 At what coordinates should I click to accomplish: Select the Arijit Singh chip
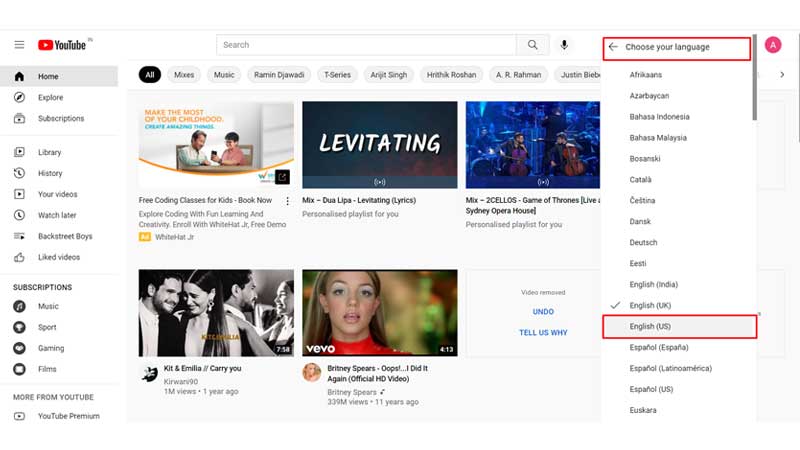389,74
